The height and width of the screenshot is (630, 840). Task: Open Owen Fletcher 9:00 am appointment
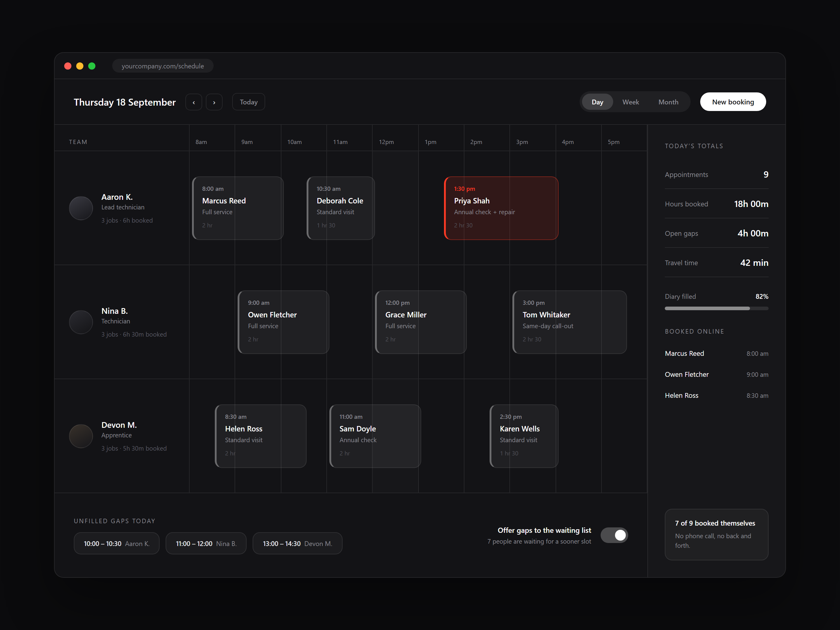283,322
